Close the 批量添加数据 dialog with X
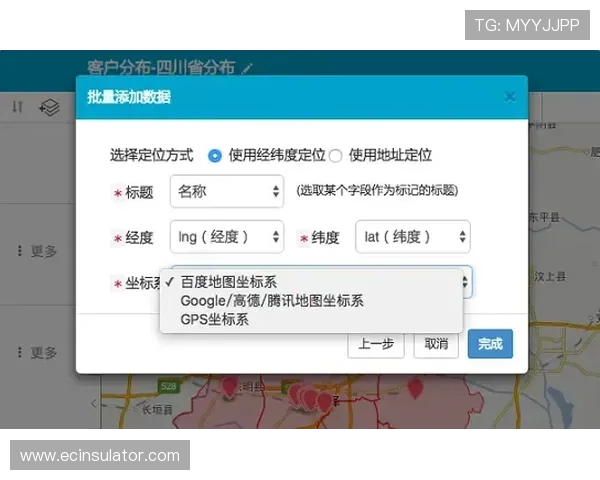The width and height of the screenshot is (600, 480). (510, 97)
